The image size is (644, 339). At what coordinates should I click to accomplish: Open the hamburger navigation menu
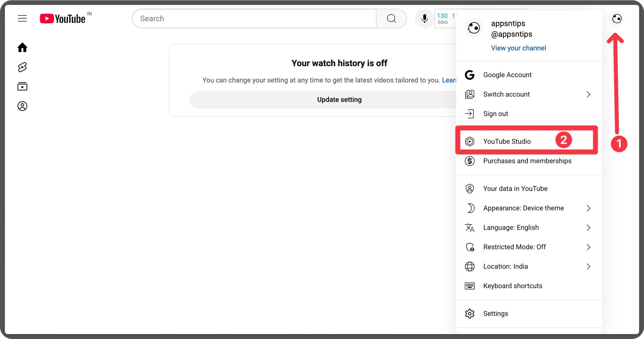22,18
